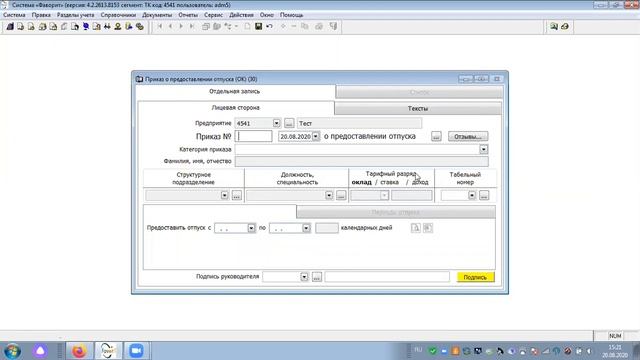Go to first record with toolbar arrow
Viewport: 640px width, 360px height.
160,27
